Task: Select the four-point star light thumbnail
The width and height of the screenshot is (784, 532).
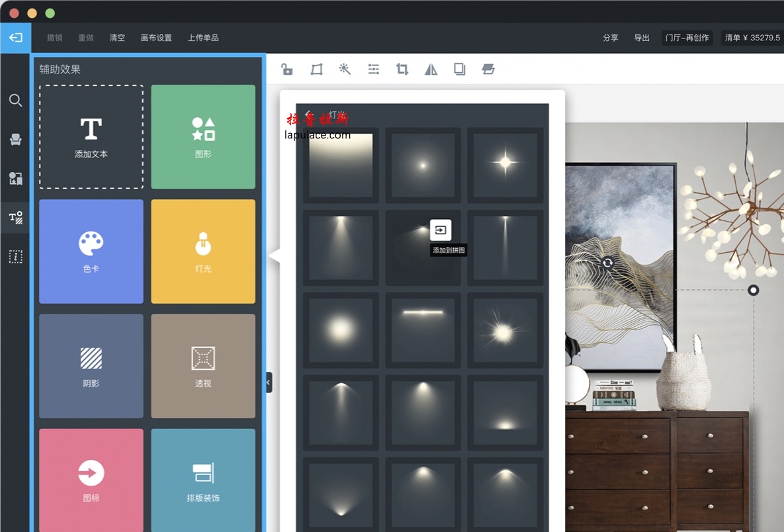Action: pyautogui.click(x=505, y=162)
